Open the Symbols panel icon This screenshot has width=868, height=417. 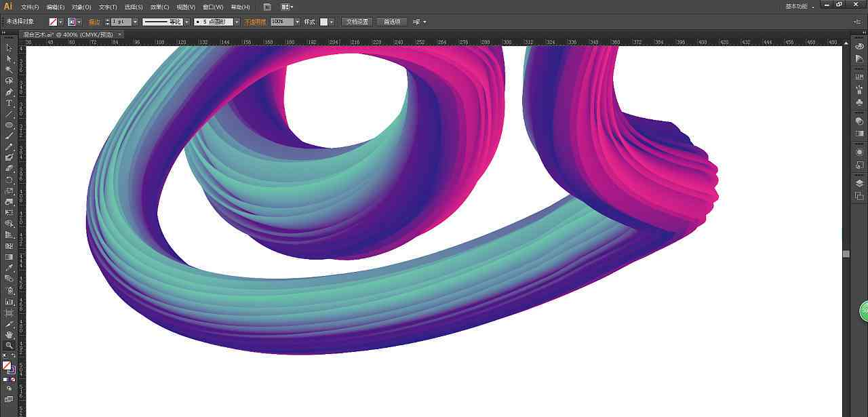(860, 102)
